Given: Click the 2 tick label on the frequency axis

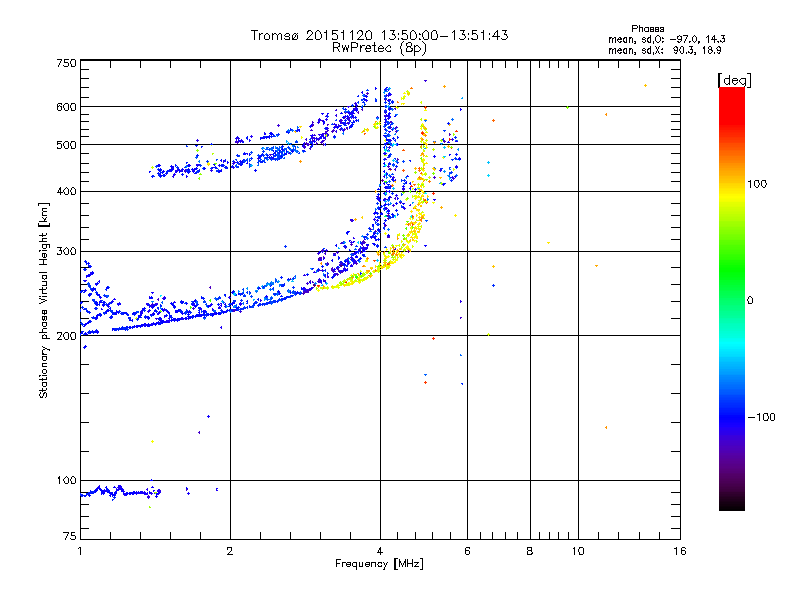Looking at the screenshot, I should coord(230,551).
